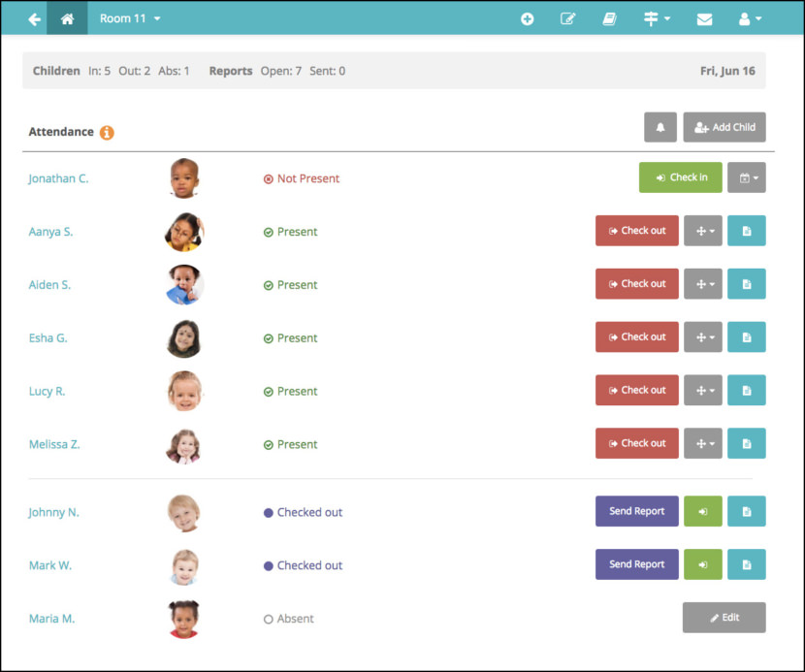Check out Melissa Z.
Screen dimensions: 805x672
[636, 443]
